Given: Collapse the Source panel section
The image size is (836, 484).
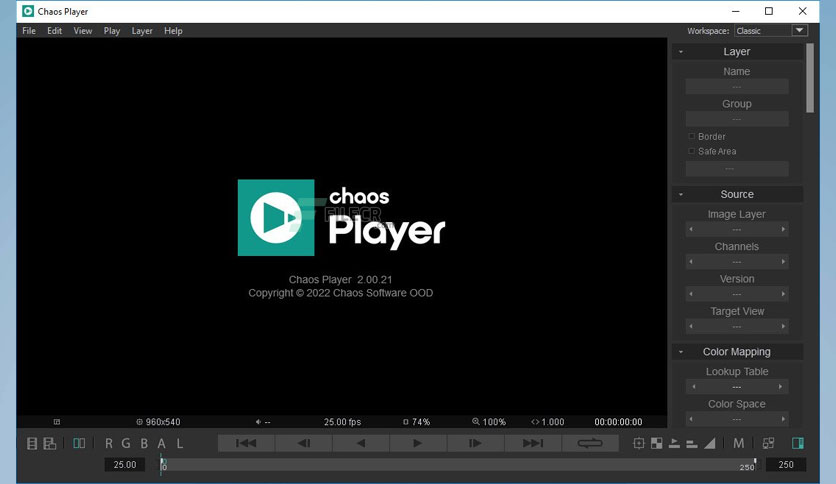Looking at the screenshot, I should [x=681, y=195].
